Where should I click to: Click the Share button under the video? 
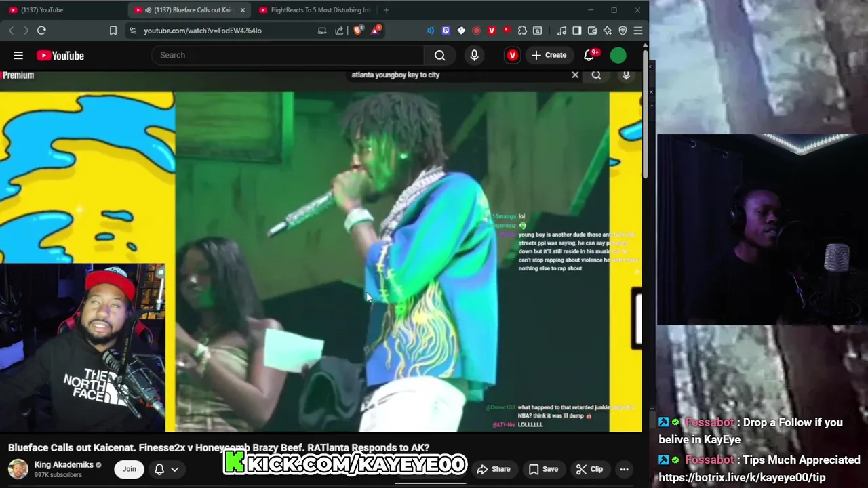[494, 469]
